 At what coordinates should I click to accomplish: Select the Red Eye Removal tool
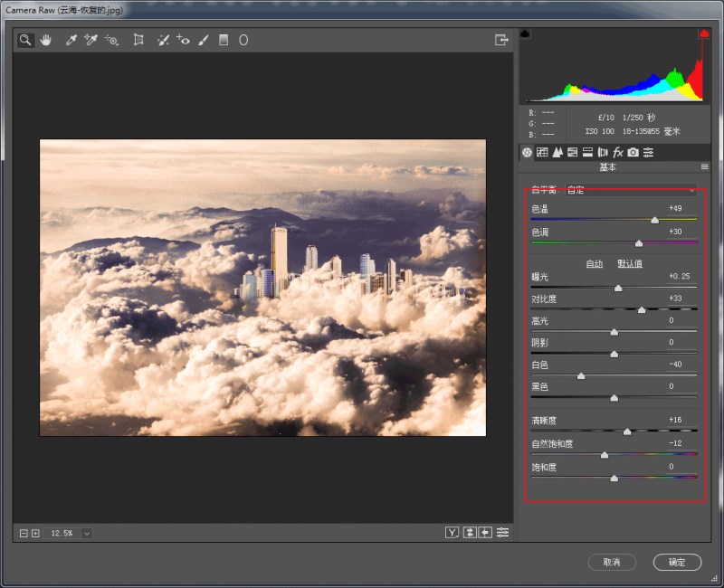coord(183,40)
